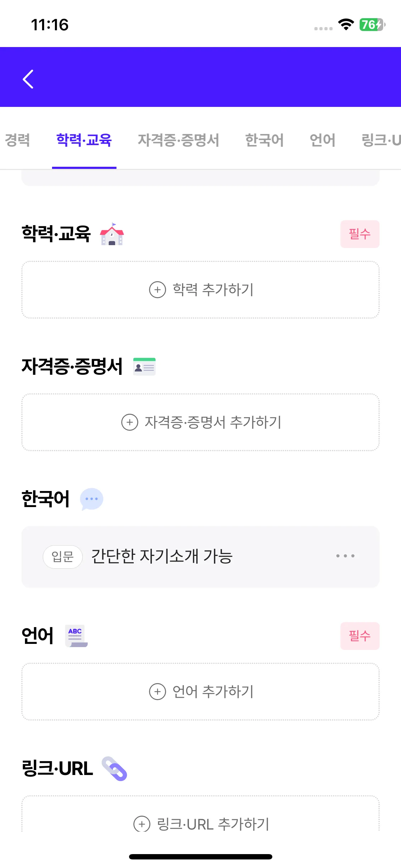Open the 언어 tab
The height and width of the screenshot is (868, 401).
tap(323, 140)
